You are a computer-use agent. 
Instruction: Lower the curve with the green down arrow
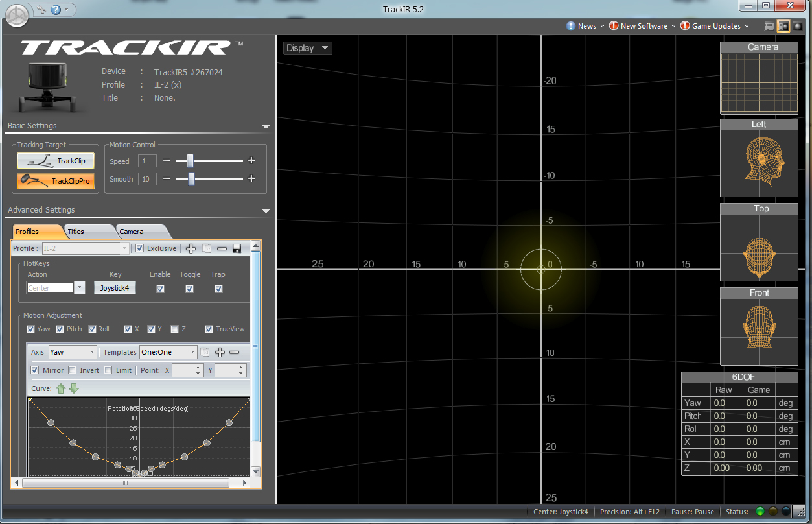[x=74, y=388]
